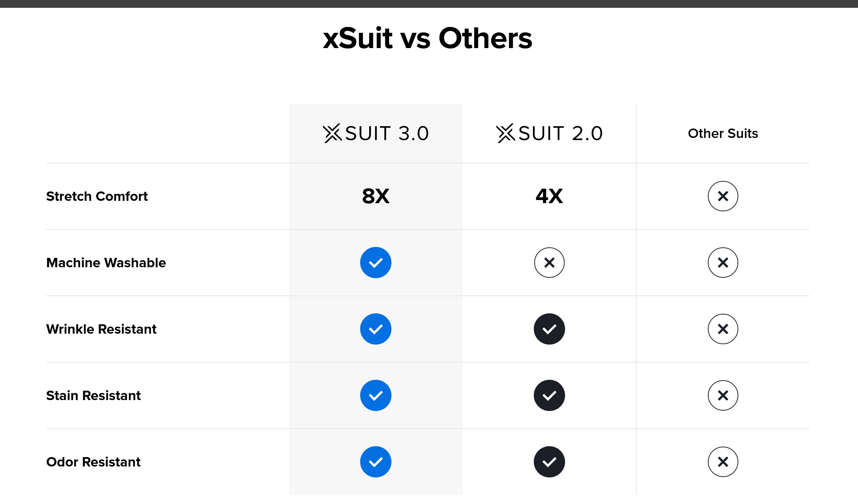Click the xSuit 2.0 logo header
Image resolution: width=858 pixels, height=504 pixels.
point(549,134)
